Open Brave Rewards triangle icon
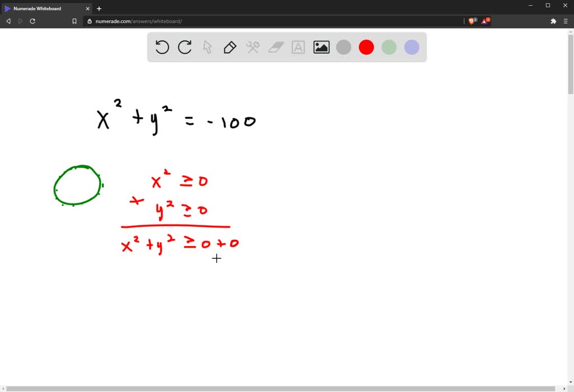Screen dimensions: 574x392 485,21
